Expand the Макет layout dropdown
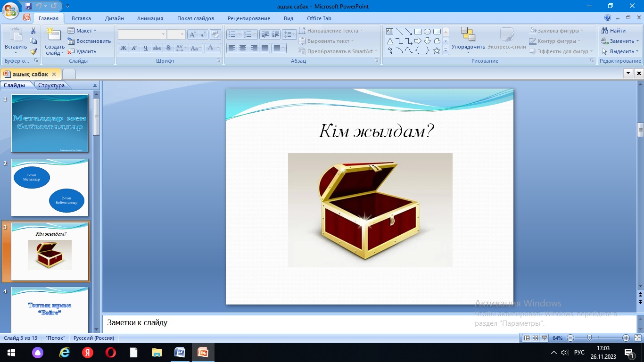 click(x=82, y=31)
